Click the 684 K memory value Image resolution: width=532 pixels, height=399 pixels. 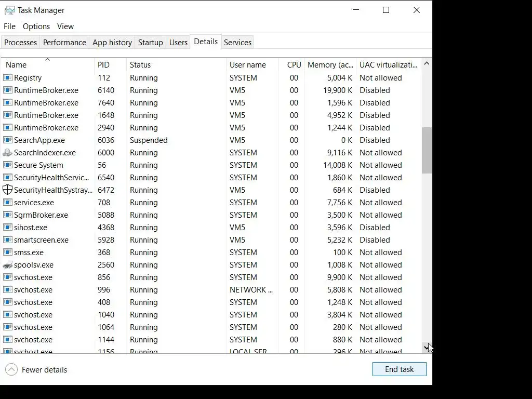[x=342, y=190]
